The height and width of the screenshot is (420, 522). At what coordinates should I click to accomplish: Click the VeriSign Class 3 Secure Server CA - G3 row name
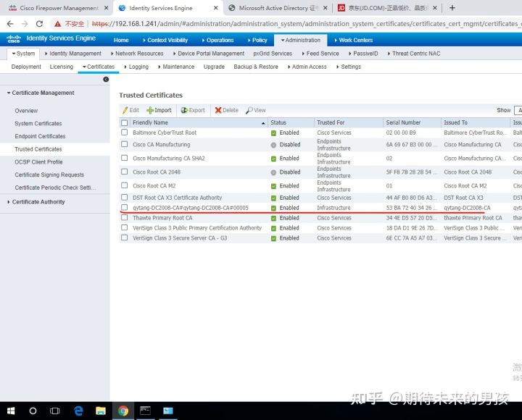pyautogui.click(x=180, y=238)
